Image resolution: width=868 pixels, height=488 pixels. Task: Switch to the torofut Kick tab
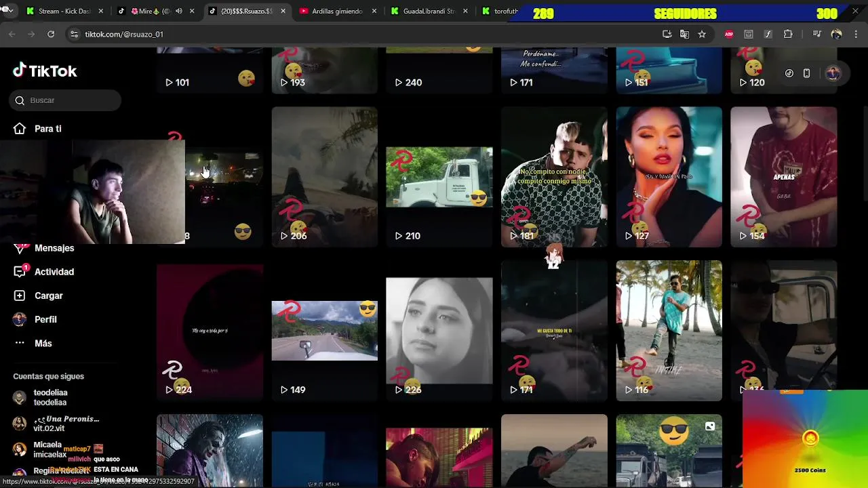pyautogui.click(x=499, y=11)
